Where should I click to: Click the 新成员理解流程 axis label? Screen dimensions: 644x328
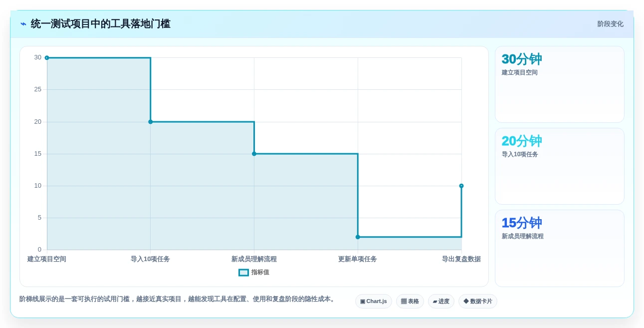click(x=254, y=259)
